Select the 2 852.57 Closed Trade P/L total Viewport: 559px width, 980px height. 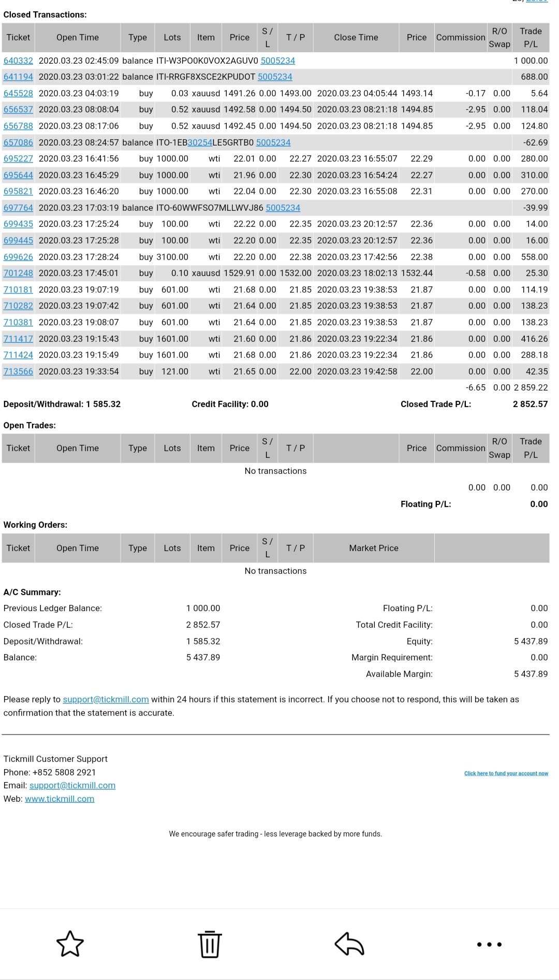click(530, 404)
